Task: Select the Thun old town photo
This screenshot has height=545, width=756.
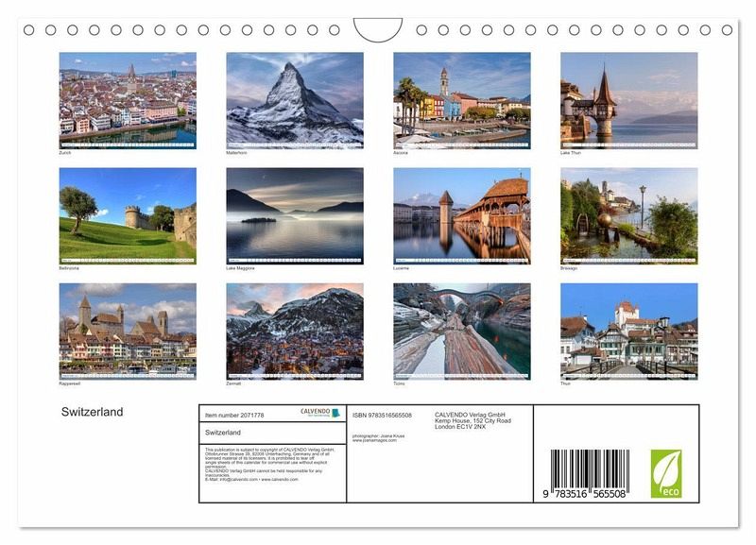Action: [x=628, y=331]
